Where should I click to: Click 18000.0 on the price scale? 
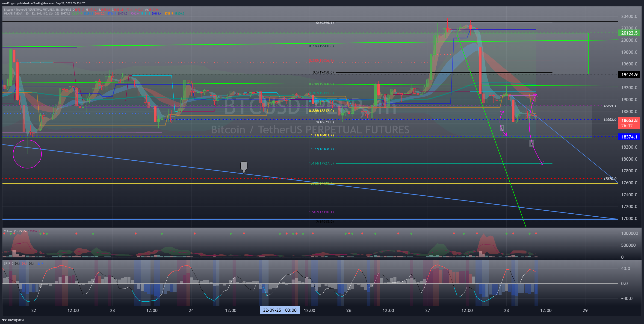(629, 159)
